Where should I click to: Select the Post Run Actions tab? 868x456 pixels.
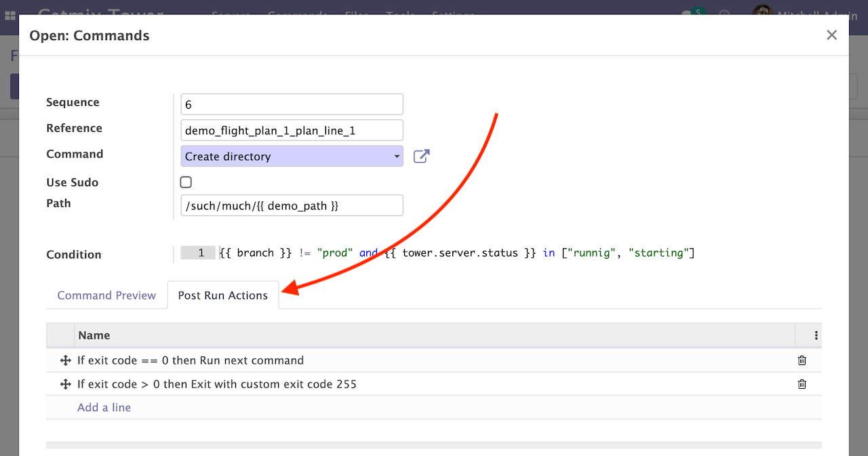[x=222, y=296]
